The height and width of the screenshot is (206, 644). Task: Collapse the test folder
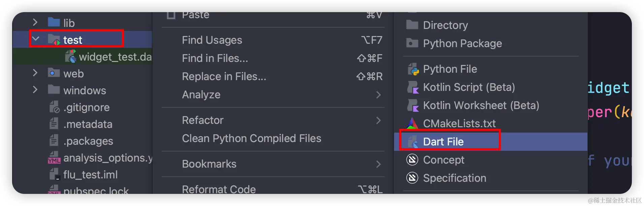coord(35,39)
